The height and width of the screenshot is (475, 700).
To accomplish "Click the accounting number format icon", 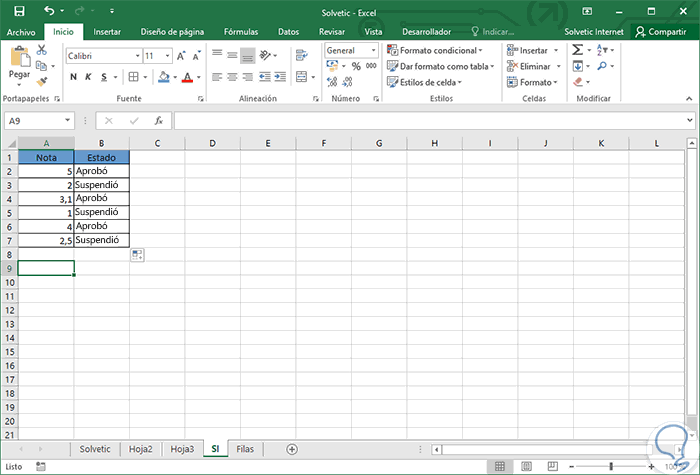I will pos(333,66).
